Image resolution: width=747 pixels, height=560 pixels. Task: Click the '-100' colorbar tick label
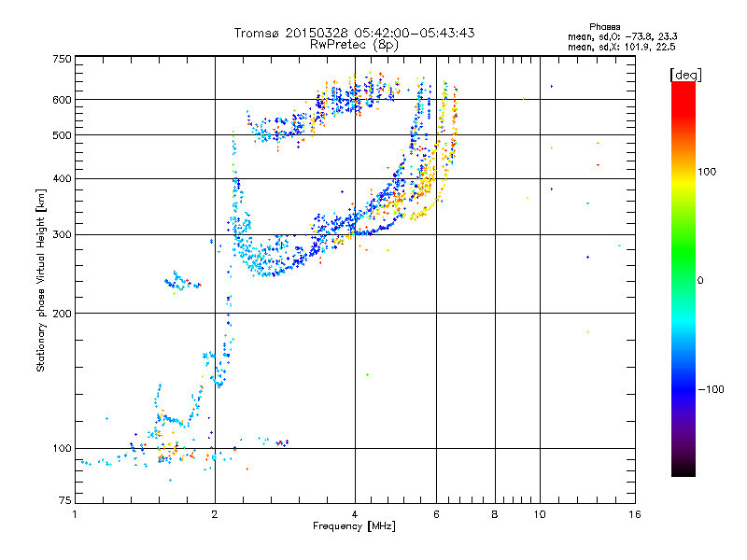tap(711, 389)
